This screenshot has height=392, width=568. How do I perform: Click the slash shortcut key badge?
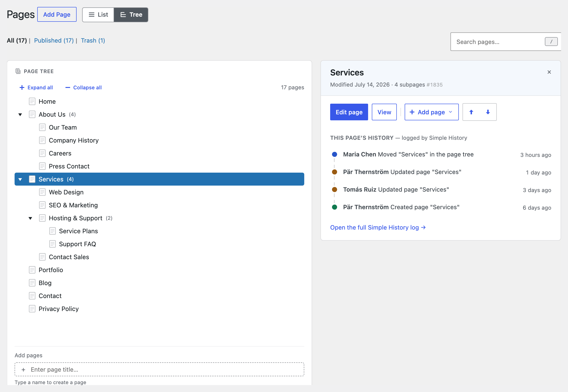[551, 42]
